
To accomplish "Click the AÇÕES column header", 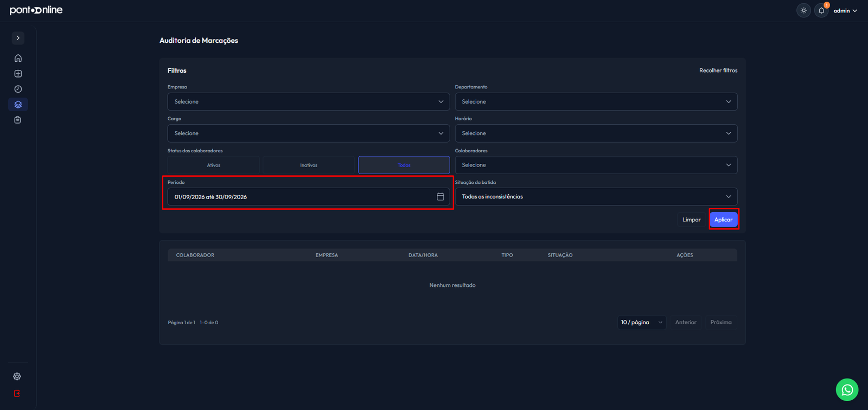I will pos(685,255).
